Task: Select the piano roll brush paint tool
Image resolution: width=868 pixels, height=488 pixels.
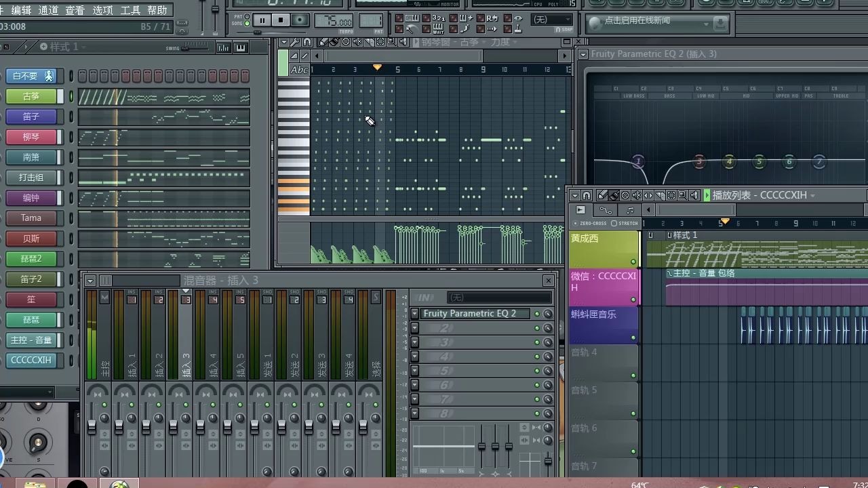Action: tap(335, 42)
